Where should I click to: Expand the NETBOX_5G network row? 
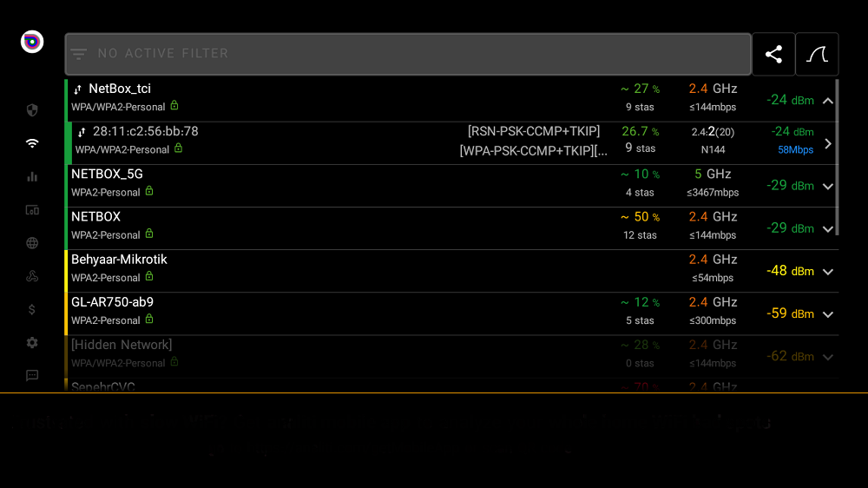pyautogui.click(x=827, y=186)
